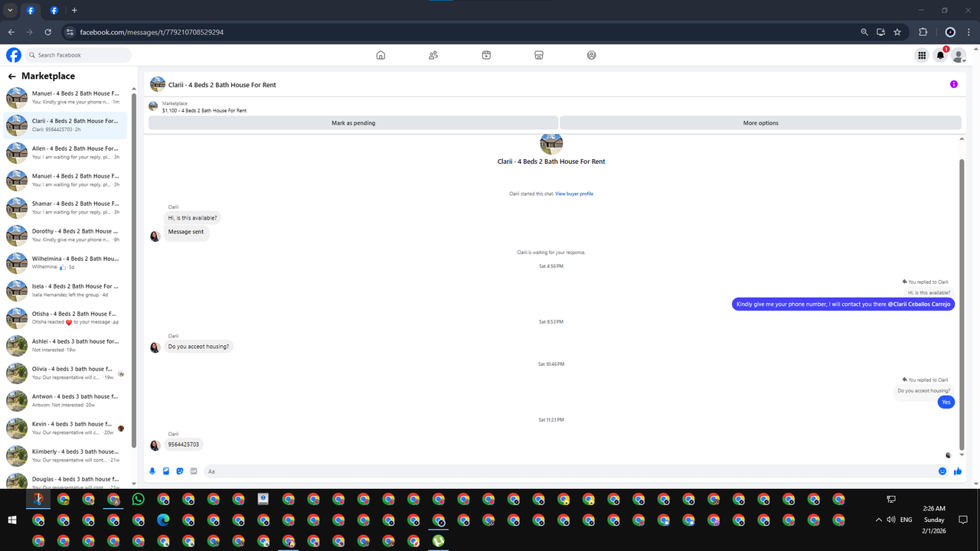The image size is (980, 551).
Task: Go to the Facebook Home feed icon
Action: pyautogui.click(x=381, y=55)
